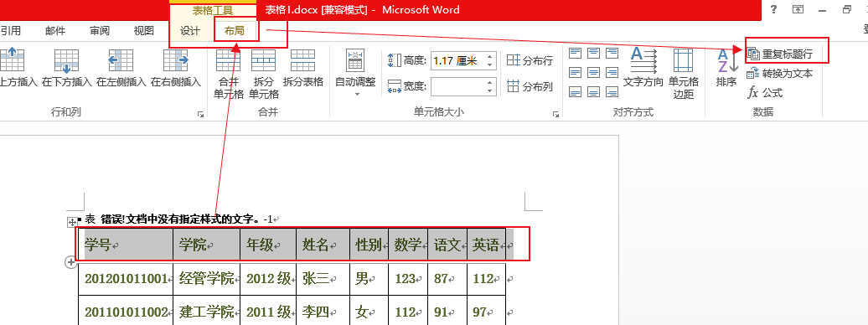Insert a row below the selection
The image size is (868, 325).
[x=66, y=68]
